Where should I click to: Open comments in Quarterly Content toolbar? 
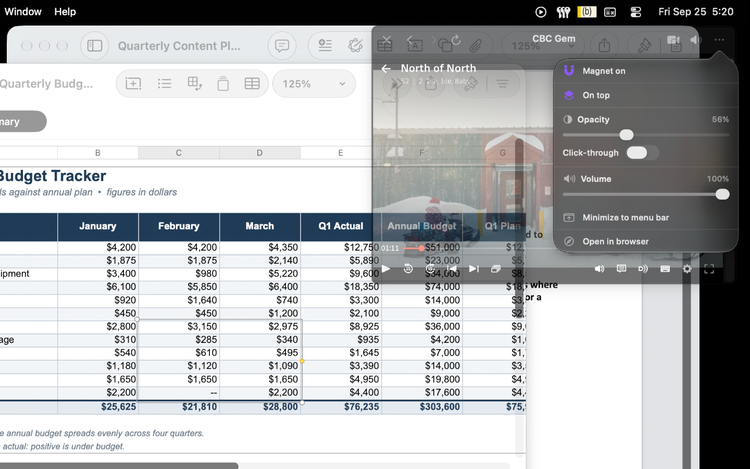(282, 46)
